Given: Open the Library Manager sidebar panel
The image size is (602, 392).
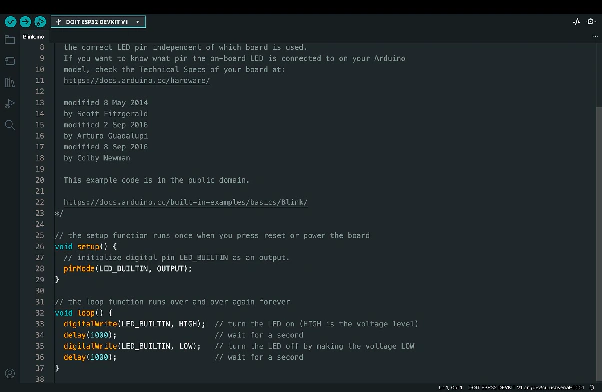Looking at the screenshot, I should tap(10, 82).
